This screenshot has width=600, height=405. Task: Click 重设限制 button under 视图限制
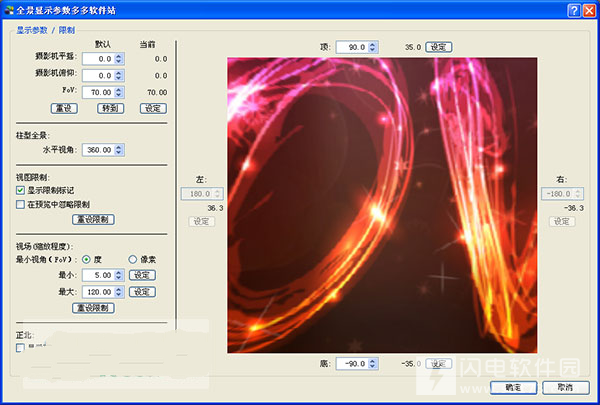click(93, 219)
